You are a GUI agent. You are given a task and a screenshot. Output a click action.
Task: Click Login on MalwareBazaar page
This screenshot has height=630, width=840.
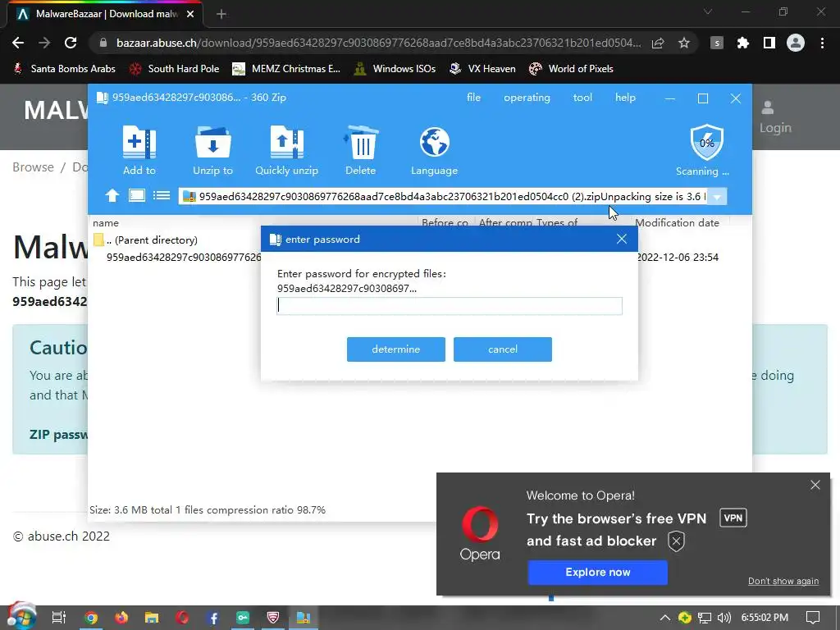click(774, 118)
